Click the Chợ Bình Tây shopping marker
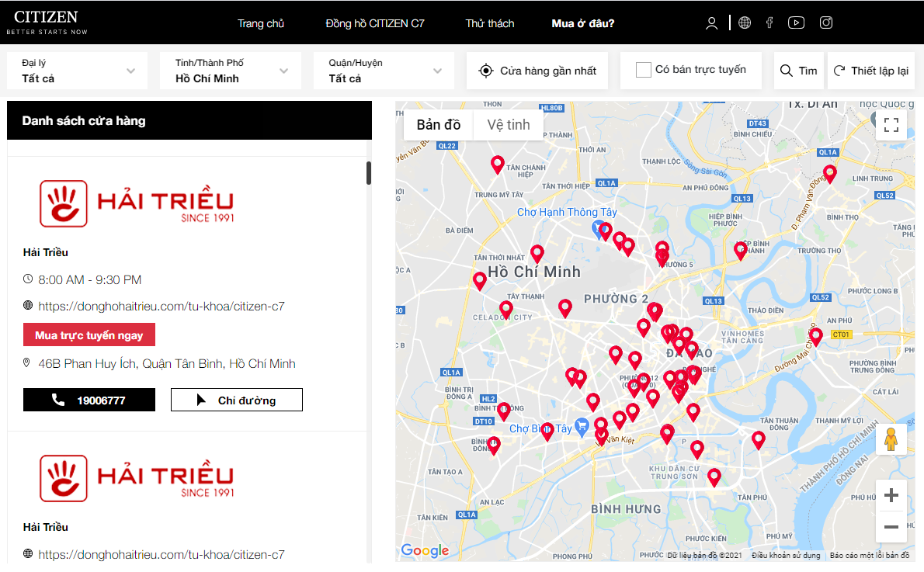This screenshot has width=924, height=572. click(582, 426)
